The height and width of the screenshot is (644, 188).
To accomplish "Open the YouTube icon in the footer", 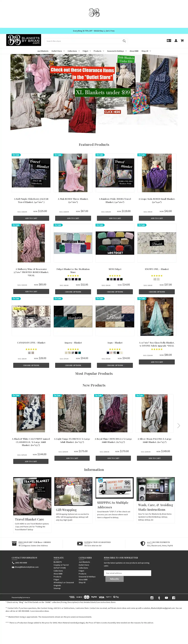I will pos(167,598).
